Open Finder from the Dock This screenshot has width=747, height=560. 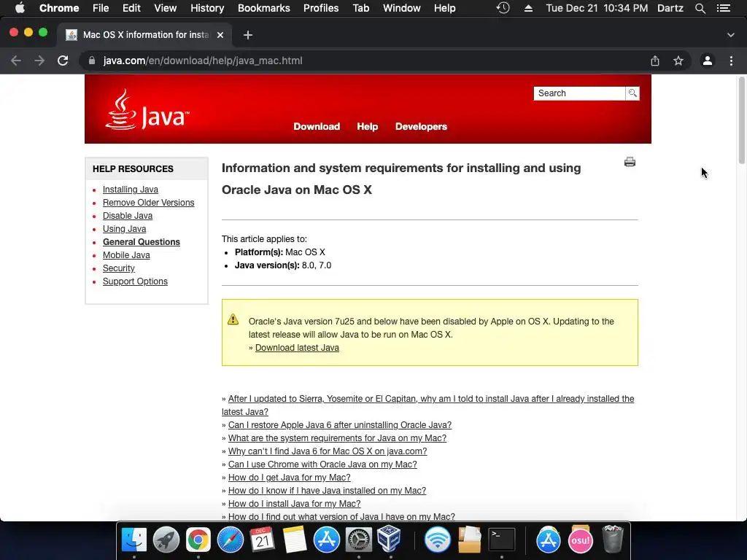coord(134,540)
